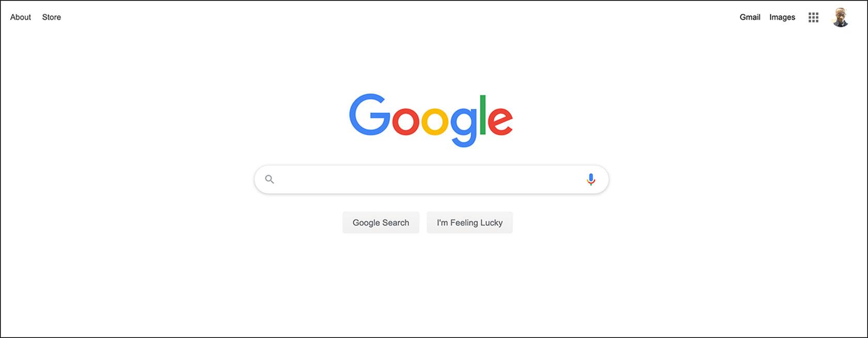Click the I'm Feeling Lucky button

(x=470, y=223)
